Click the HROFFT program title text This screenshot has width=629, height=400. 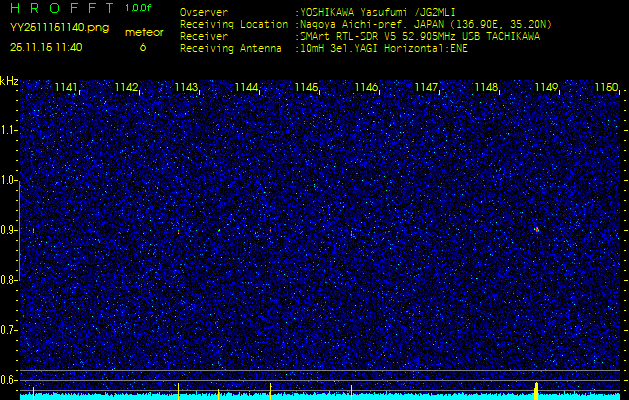(x=61, y=8)
